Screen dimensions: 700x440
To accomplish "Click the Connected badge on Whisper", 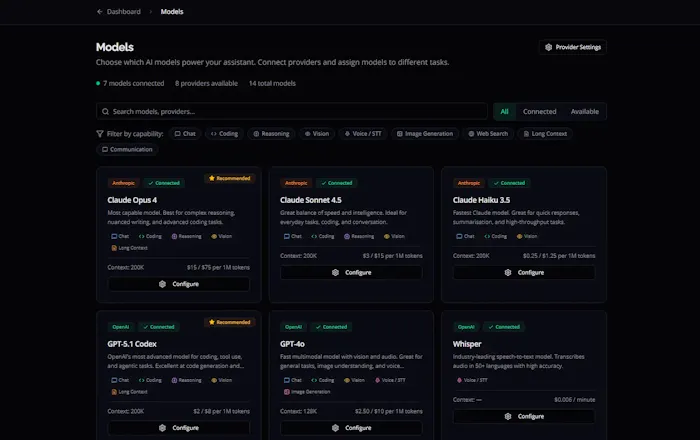I will tap(504, 327).
